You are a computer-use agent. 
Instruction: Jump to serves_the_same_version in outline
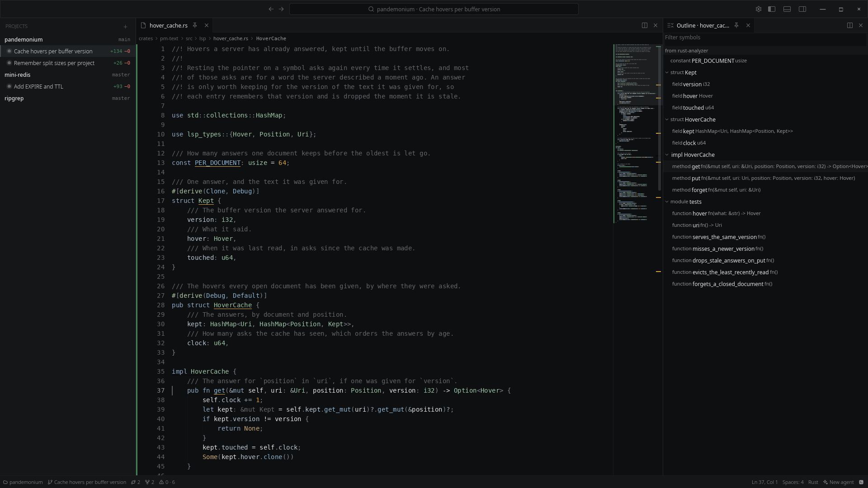pyautogui.click(x=765, y=237)
